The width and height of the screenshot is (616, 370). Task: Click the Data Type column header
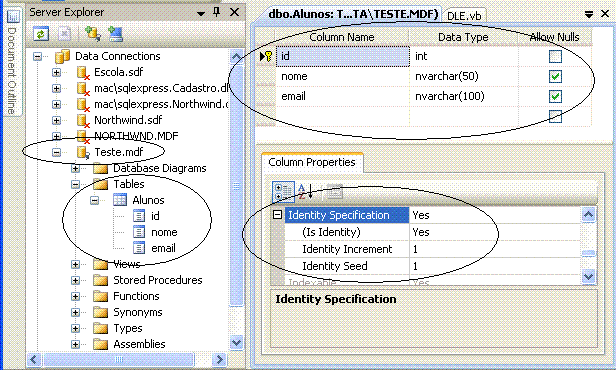(463, 37)
